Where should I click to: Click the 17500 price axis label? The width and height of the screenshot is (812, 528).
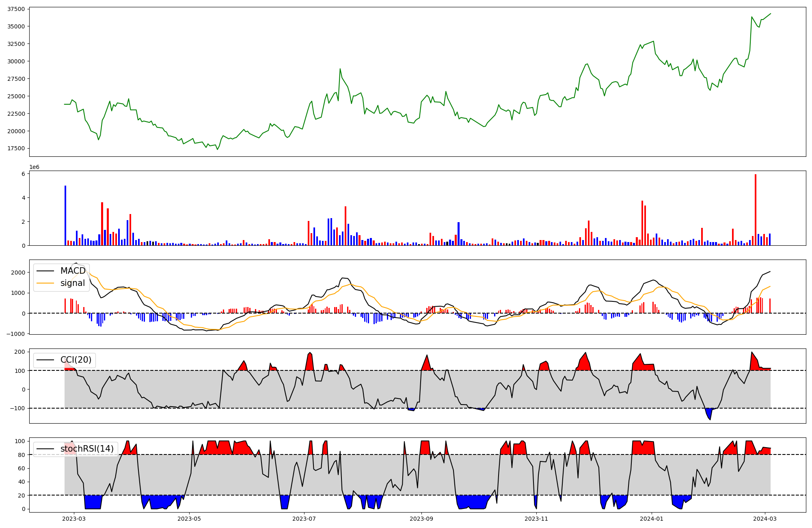(16, 148)
